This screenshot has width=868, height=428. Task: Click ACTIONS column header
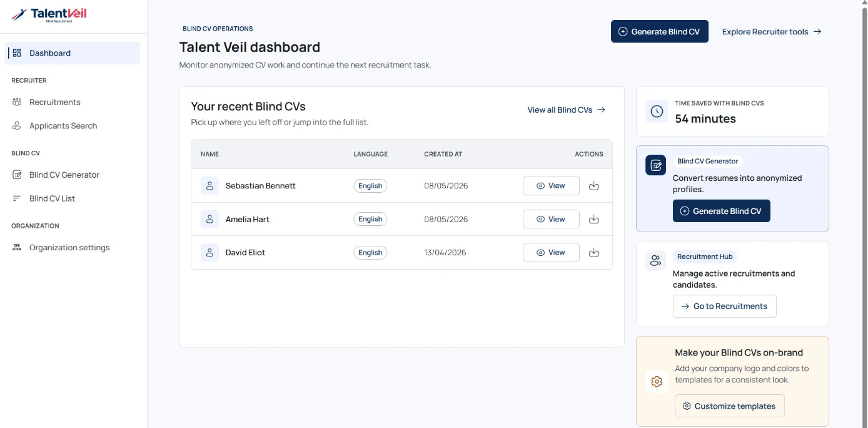(589, 154)
